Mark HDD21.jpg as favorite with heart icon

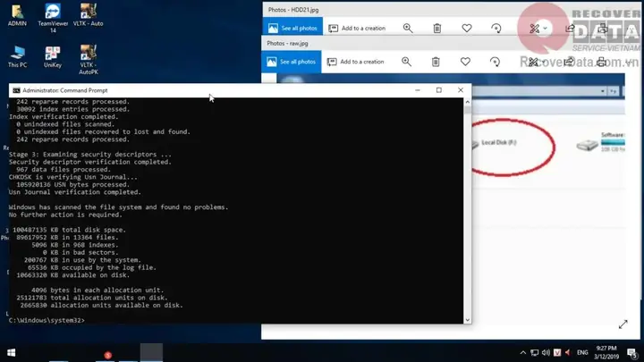[466, 29]
